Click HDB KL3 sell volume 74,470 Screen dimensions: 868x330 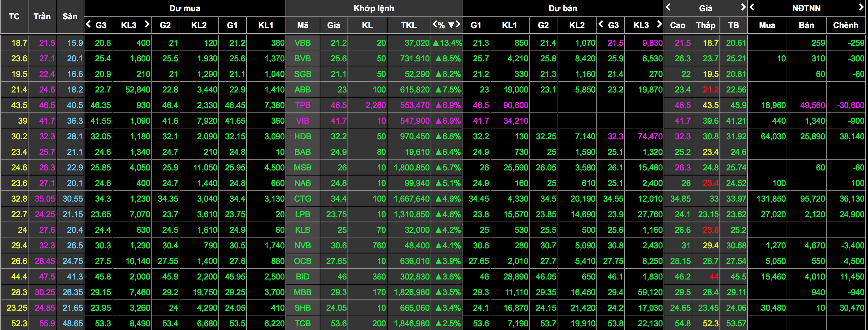(650, 136)
